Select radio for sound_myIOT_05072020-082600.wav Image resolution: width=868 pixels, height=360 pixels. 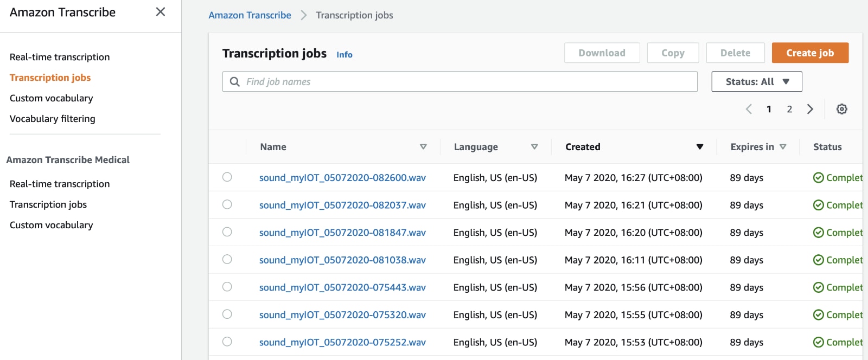click(x=227, y=177)
